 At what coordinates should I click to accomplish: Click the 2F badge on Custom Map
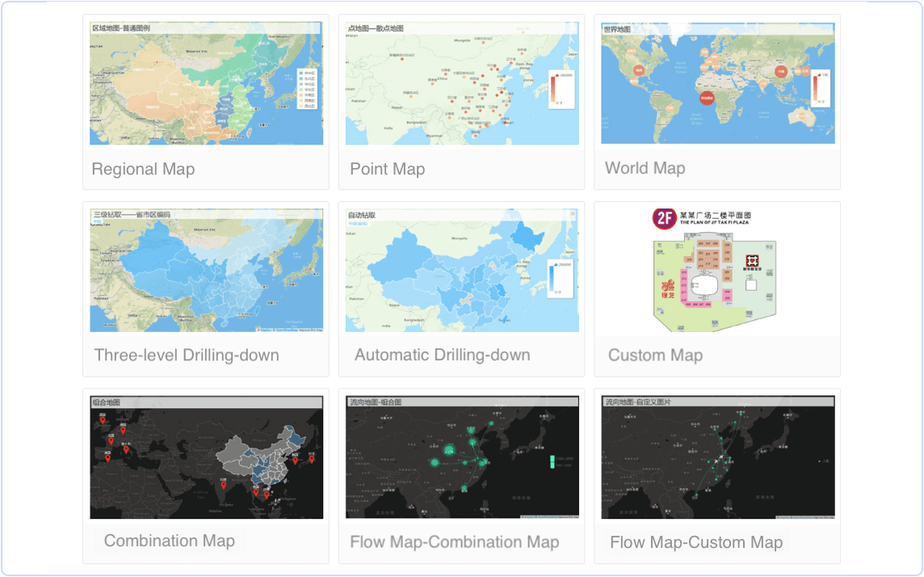tap(664, 219)
